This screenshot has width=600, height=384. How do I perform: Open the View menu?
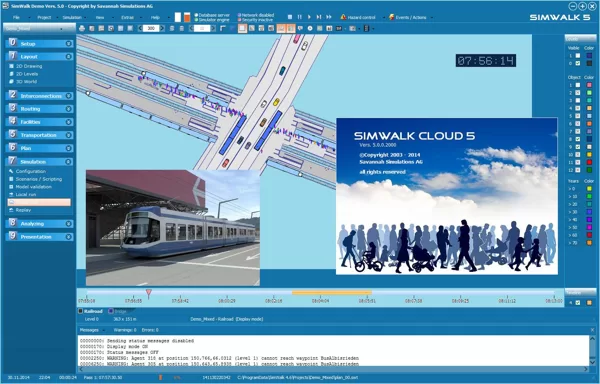pyautogui.click(x=100, y=18)
